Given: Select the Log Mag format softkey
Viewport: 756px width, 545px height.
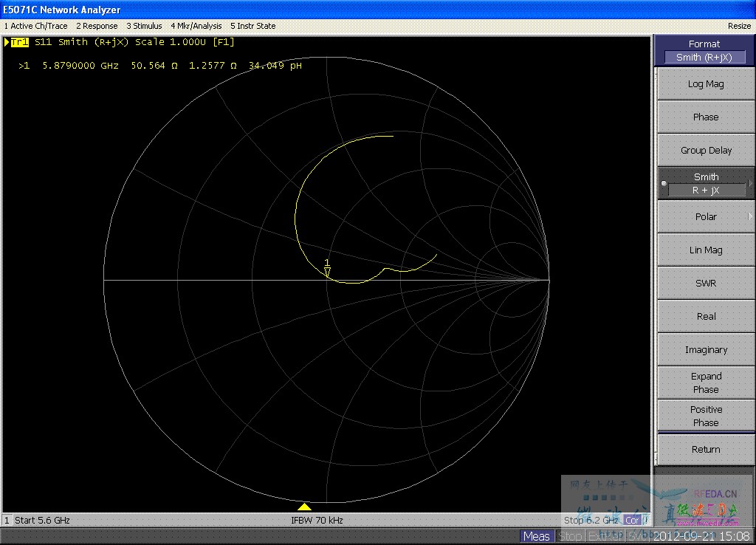Looking at the screenshot, I should tap(706, 84).
